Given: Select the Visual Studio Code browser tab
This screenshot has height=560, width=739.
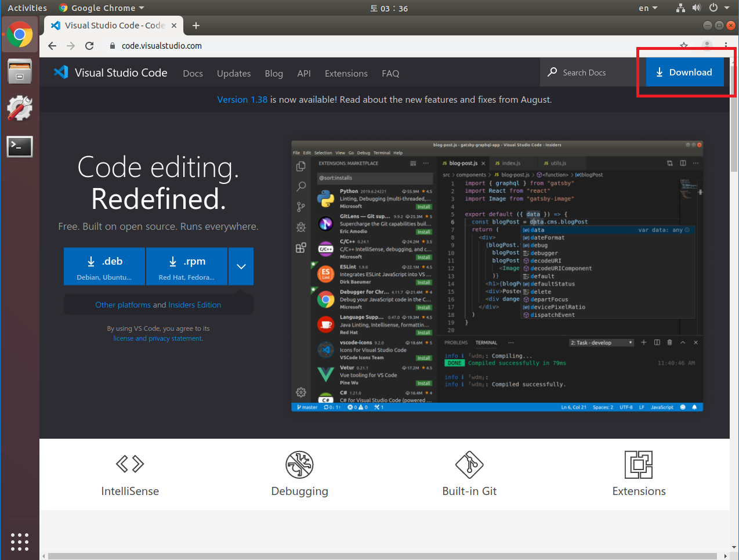Looking at the screenshot, I should pos(114,26).
